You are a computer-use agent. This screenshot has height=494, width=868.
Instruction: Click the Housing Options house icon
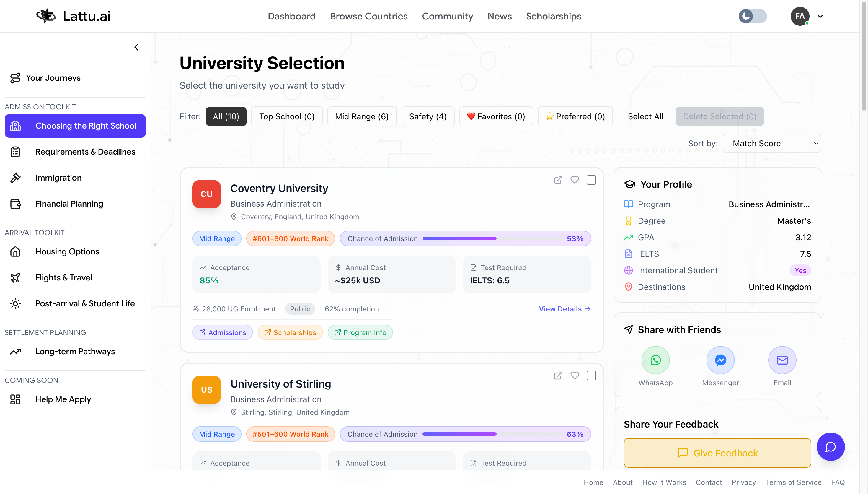[15, 251]
